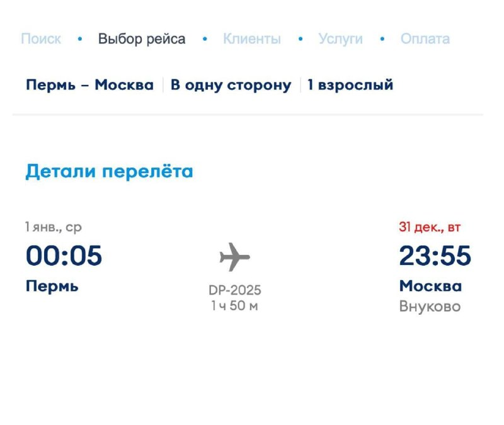Click the airplane icon in flight details
Image resolution: width=504 pixels, height=425 pixels.
pyautogui.click(x=234, y=257)
